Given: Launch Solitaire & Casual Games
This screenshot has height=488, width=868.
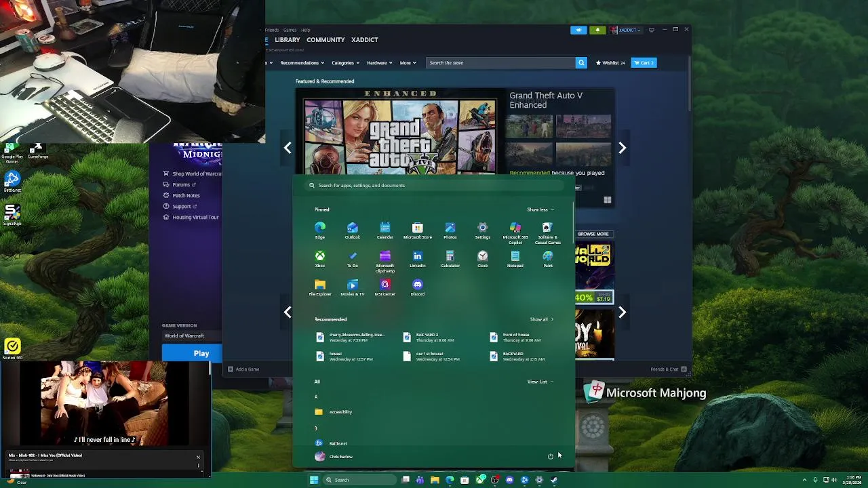Looking at the screenshot, I should (x=548, y=232).
